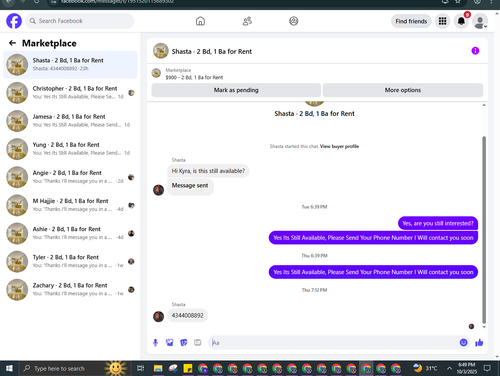This screenshot has height=376, width=500.
Task: Click the 'Hi Kyra, is this still available?' message
Action: tap(208, 171)
